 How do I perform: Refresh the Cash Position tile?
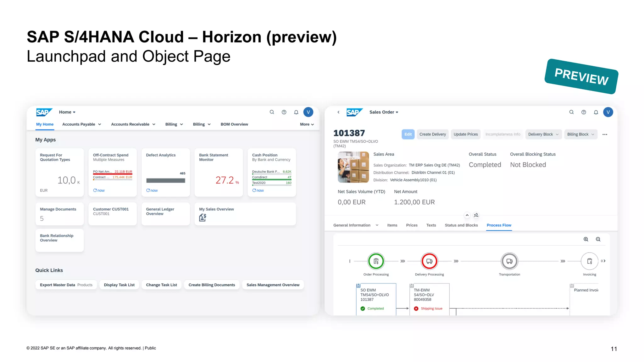[258, 190]
